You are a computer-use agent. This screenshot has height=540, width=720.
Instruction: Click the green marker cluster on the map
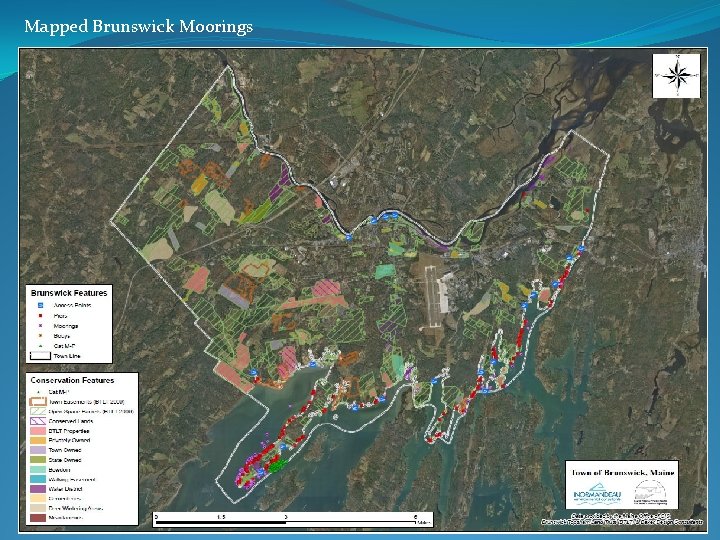[276, 467]
